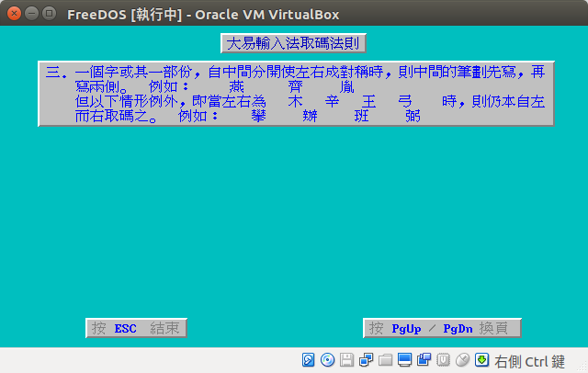This screenshot has height=373, width=588.
Task: Click the rule three text panel
Action: [296, 94]
